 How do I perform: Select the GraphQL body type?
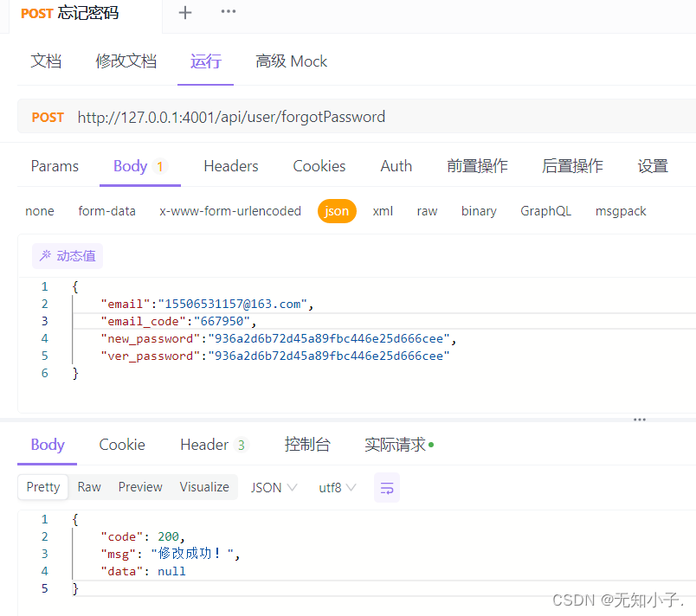tap(546, 211)
